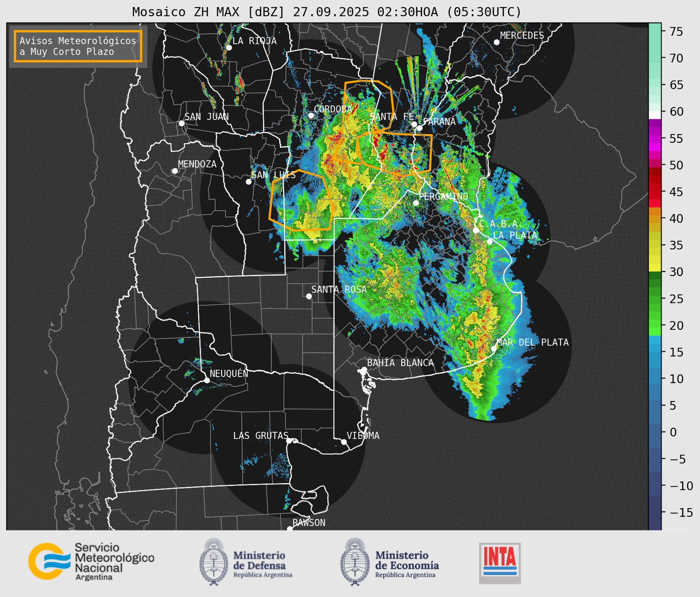Image resolution: width=700 pixels, height=597 pixels.
Task: Select the VIEDMA city label
Action: [x=363, y=436]
